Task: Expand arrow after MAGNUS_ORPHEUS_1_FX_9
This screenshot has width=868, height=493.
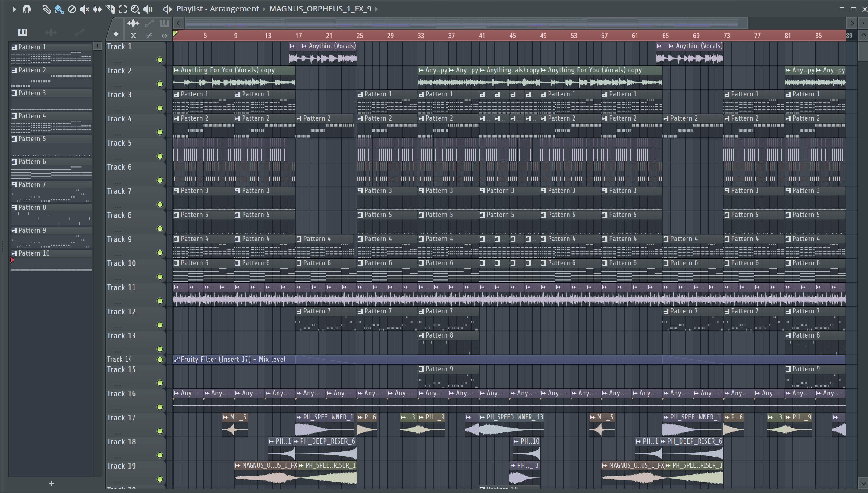Action: (x=376, y=9)
